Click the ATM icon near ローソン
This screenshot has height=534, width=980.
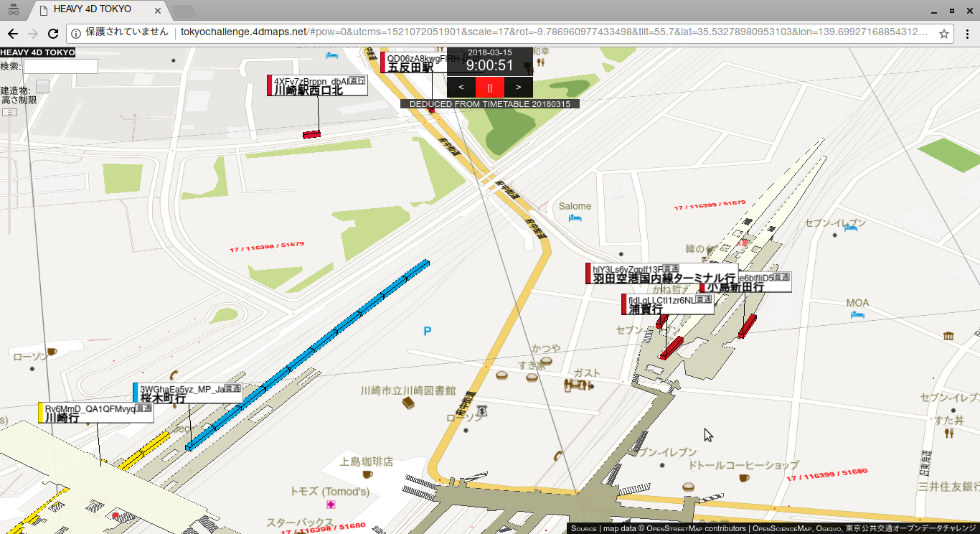pos(483,411)
